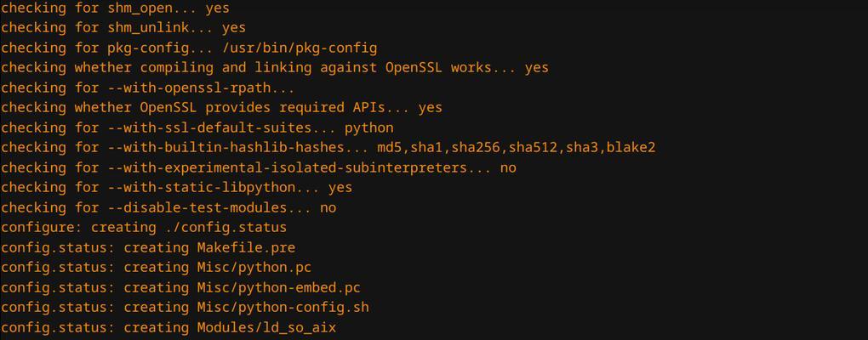Viewport: 868px width, 340px height.
Task: Click 'no' after isolated-subinterpreters check
Action: pyautogui.click(x=508, y=167)
